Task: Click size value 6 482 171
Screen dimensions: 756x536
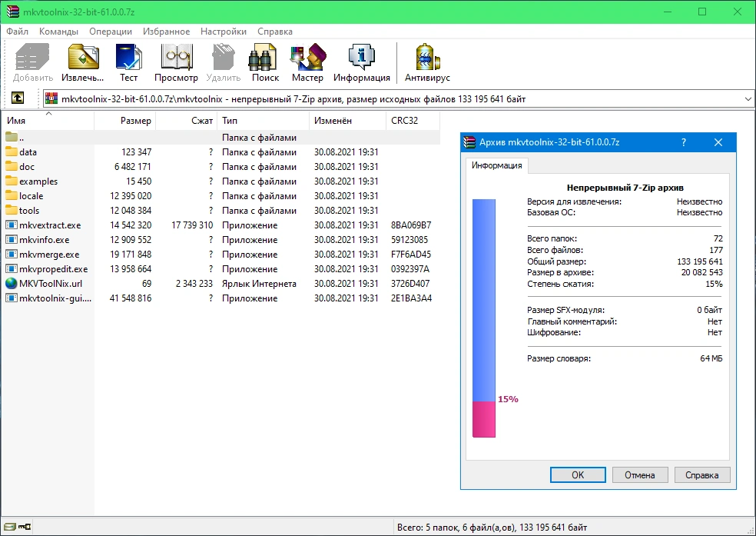Action: click(133, 166)
